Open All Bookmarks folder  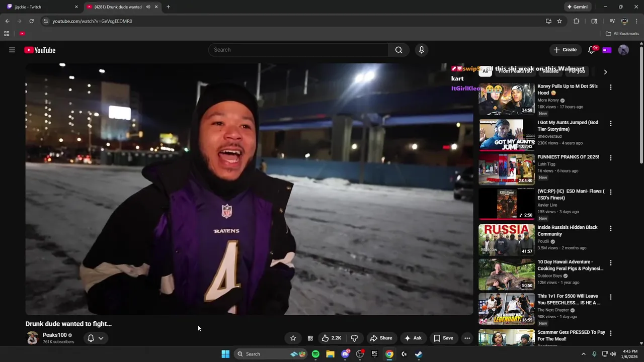(622, 34)
